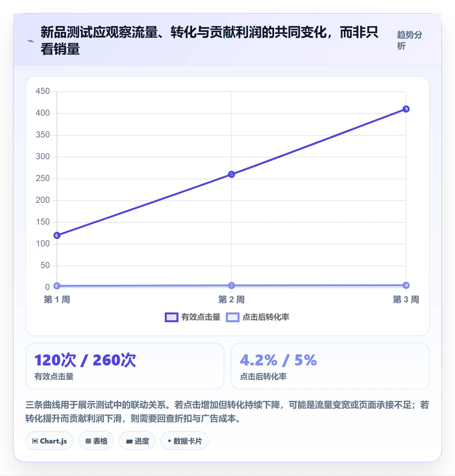Click the 第 1 周 conversion-rate data point
Viewport: 455px width, 476px height.
coord(57,286)
